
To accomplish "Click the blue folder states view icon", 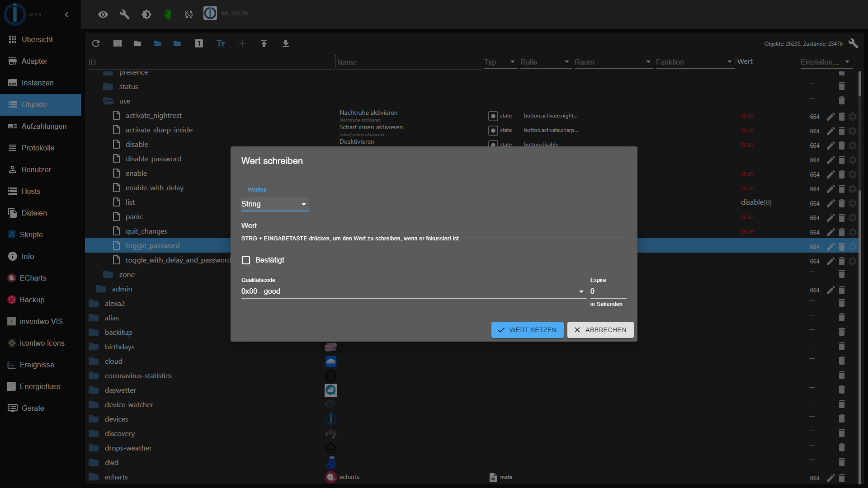I will (177, 43).
